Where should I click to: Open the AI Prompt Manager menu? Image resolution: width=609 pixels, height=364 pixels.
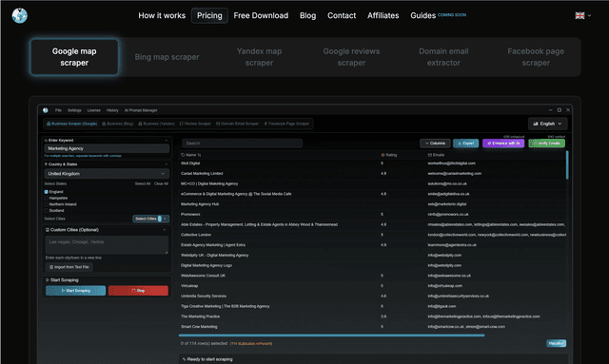141,110
